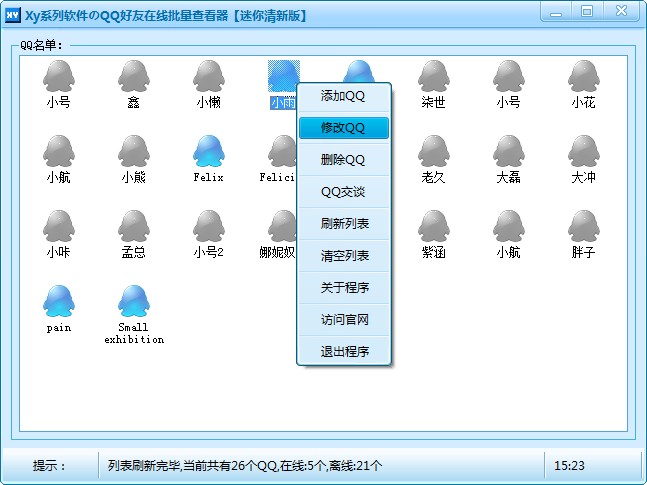Viewport: 647px width, 485px height.
Task: Click the 紫涵 gray penguin icon
Action: [434, 226]
